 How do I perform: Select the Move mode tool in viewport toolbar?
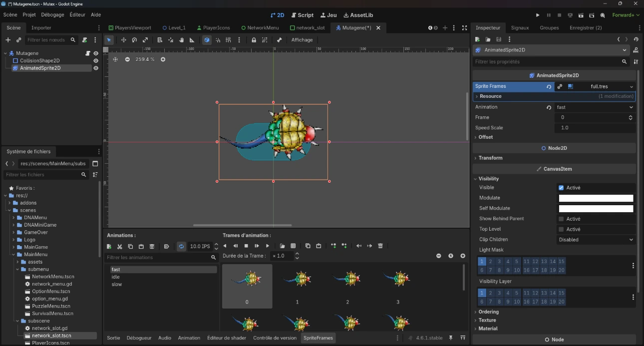(124, 40)
